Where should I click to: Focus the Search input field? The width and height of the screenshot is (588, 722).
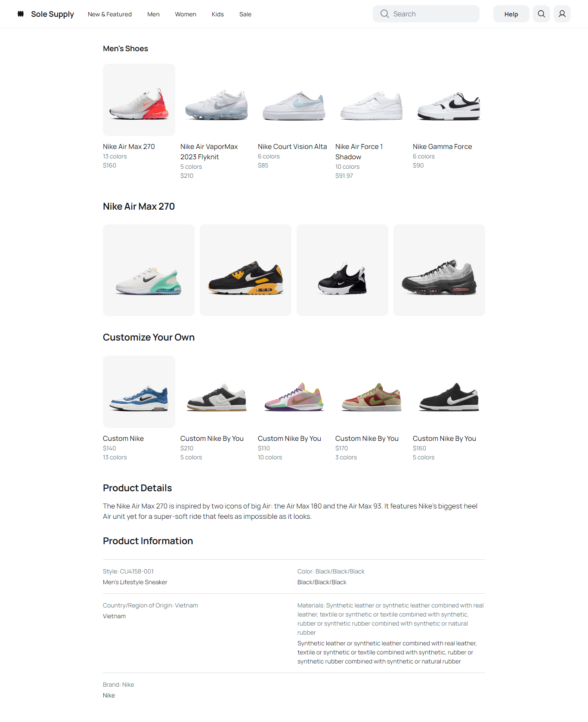coord(426,14)
